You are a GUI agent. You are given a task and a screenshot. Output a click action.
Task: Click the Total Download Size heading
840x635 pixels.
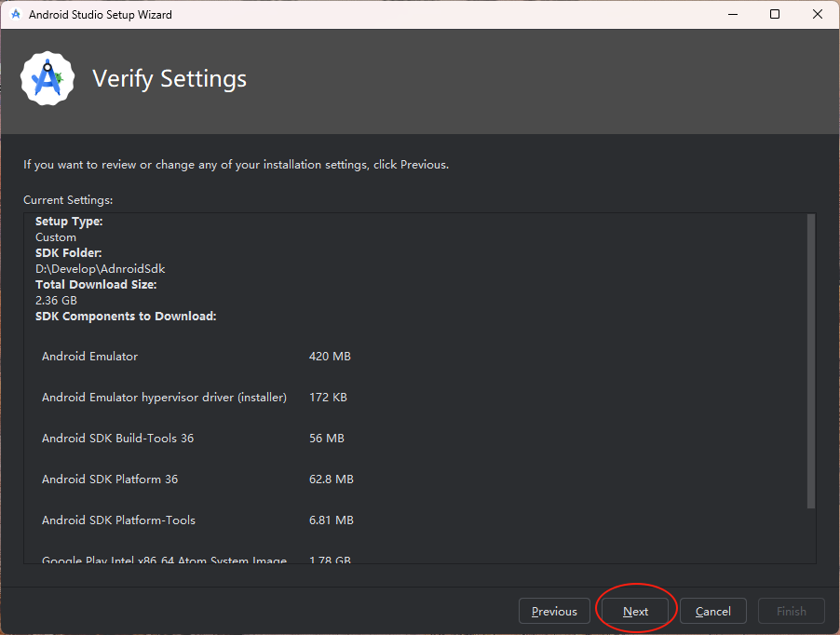tap(96, 284)
